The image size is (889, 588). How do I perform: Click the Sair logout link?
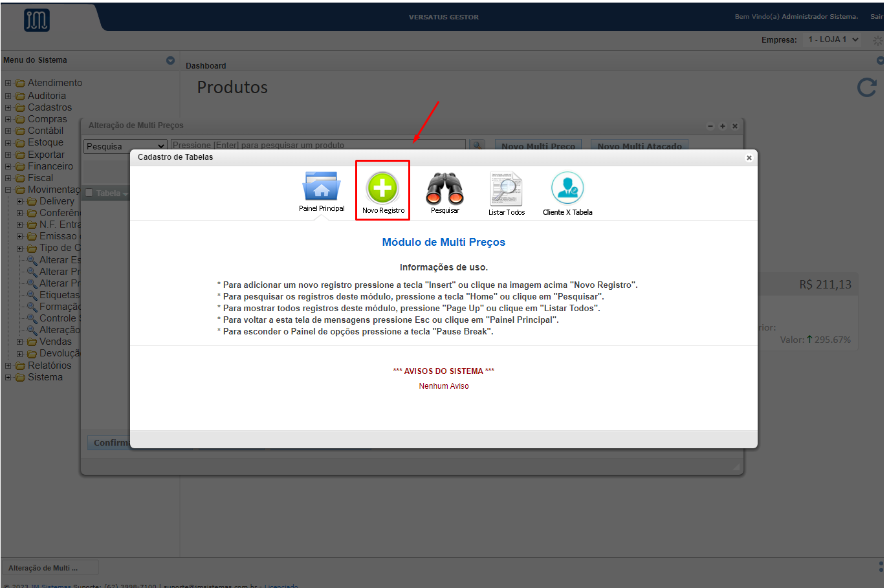pos(875,17)
